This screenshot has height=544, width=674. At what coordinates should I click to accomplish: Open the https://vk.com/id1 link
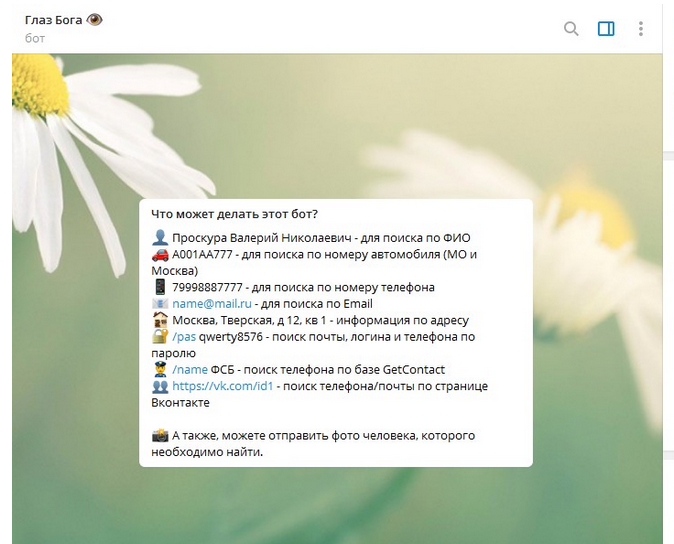[223, 386]
